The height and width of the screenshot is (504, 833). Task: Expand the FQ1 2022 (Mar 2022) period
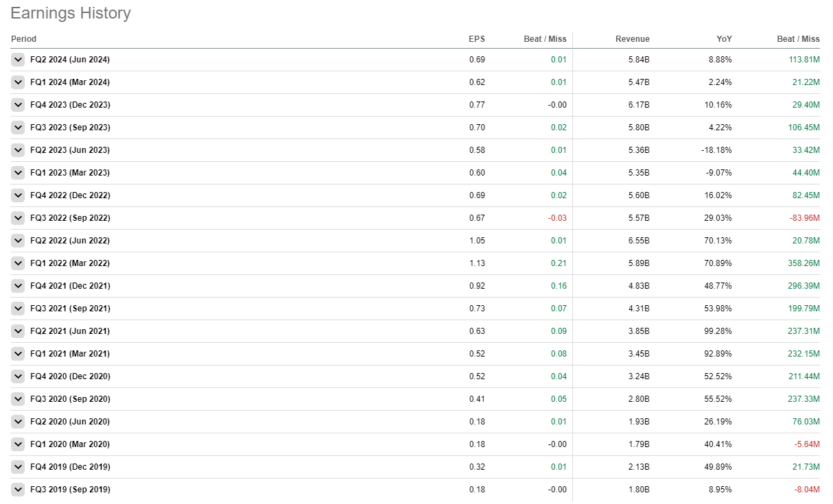pyautogui.click(x=19, y=263)
